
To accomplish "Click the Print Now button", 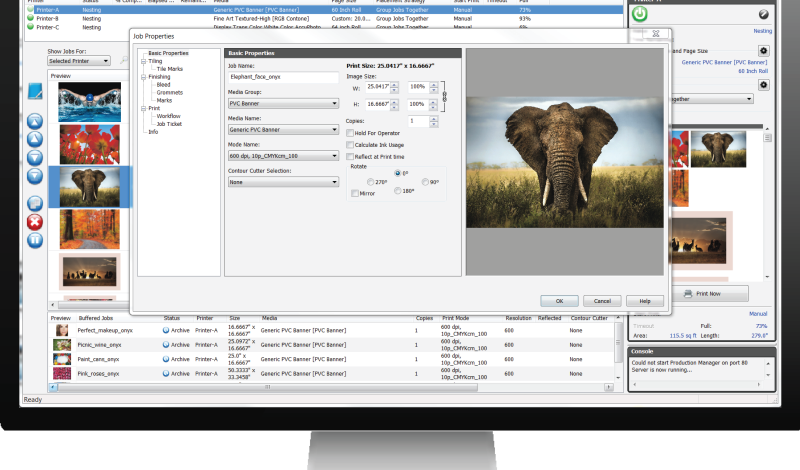I will pyautogui.click(x=710, y=293).
